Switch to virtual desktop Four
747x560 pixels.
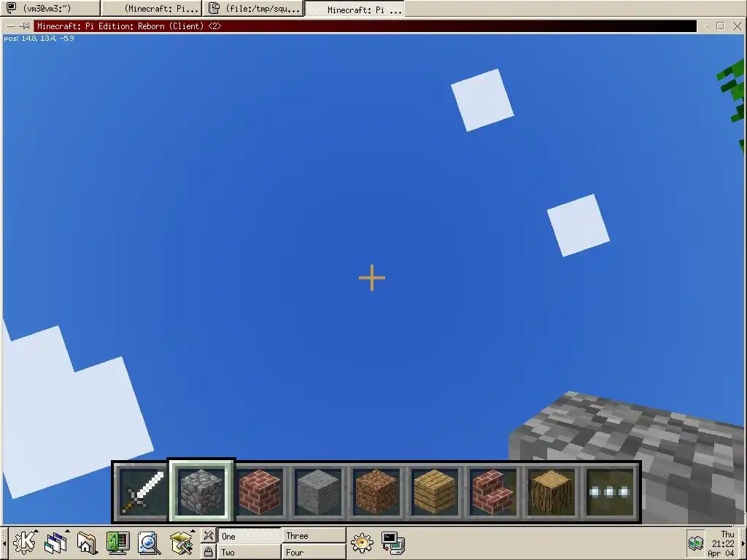314,553
